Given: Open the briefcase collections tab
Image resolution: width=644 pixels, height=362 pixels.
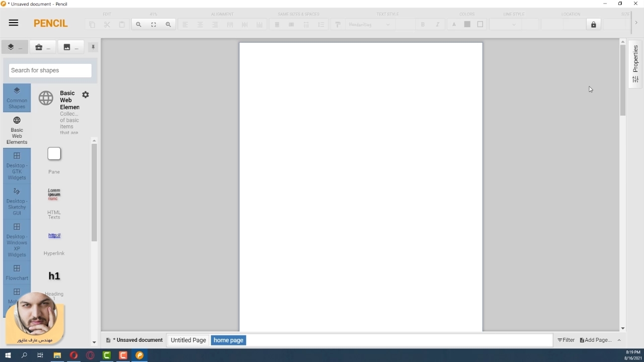Looking at the screenshot, I should click(x=43, y=47).
